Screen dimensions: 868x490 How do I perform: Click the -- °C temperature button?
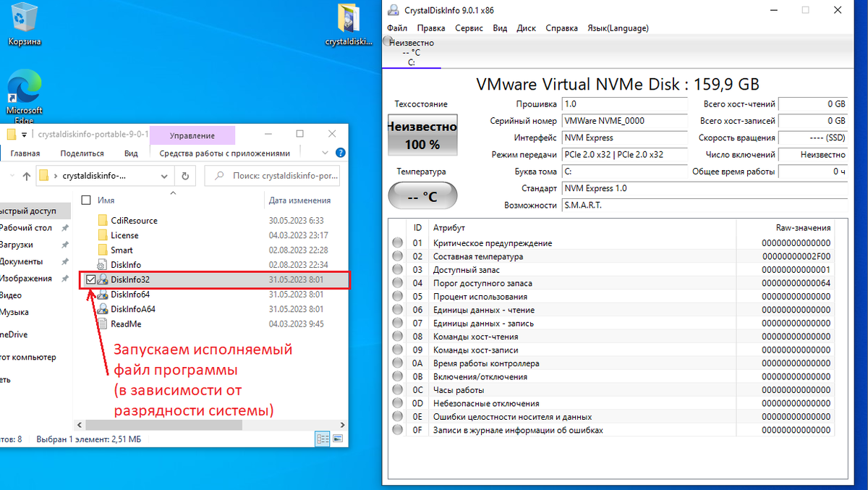(422, 196)
